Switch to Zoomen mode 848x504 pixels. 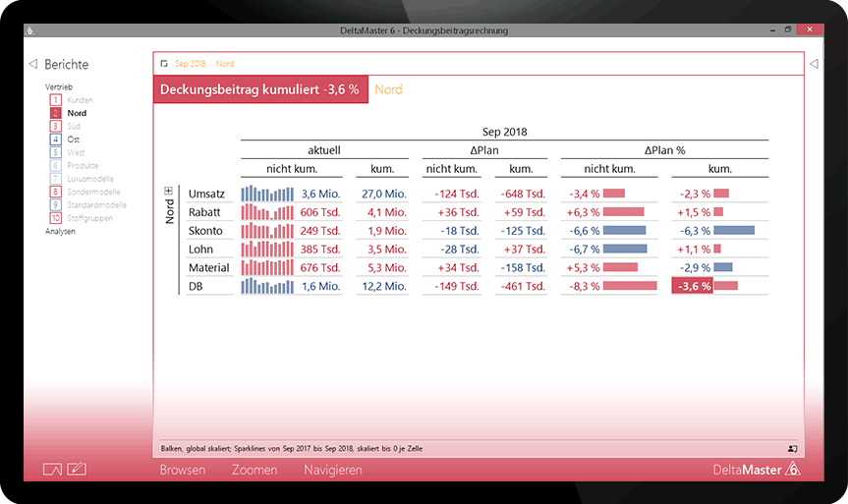(254, 470)
